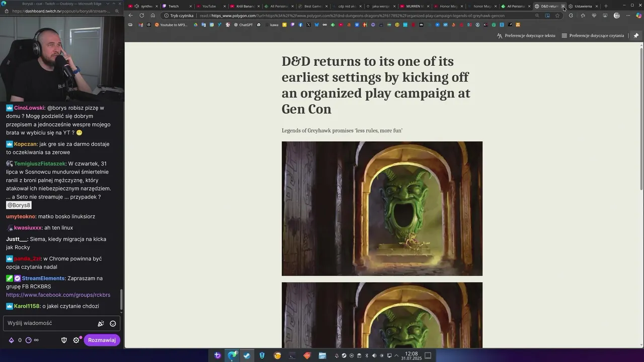This screenshot has width=644, height=362.
Task: Send message with Rozmawiaj button
Action: pyautogui.click(x=102, y=340)
